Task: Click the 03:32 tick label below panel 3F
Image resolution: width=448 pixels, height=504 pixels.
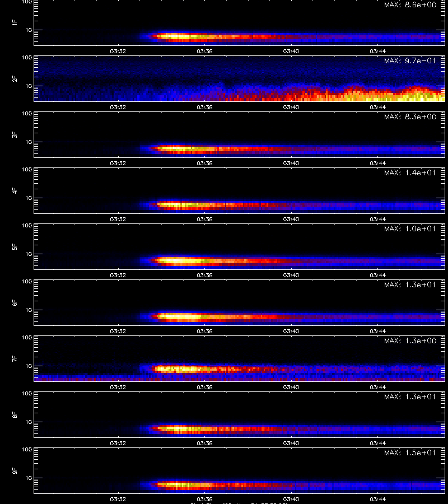Action: [118, 163]
